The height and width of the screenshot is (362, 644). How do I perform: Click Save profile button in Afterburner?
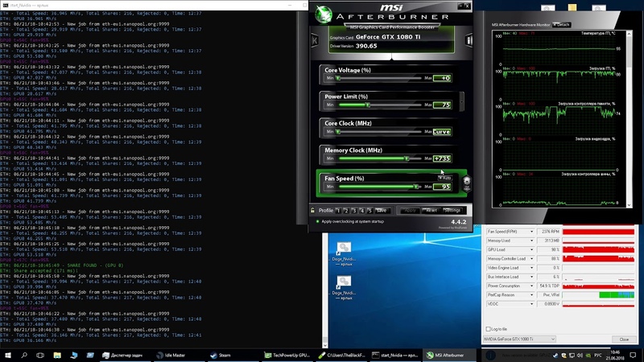click(x=382, y=211)
